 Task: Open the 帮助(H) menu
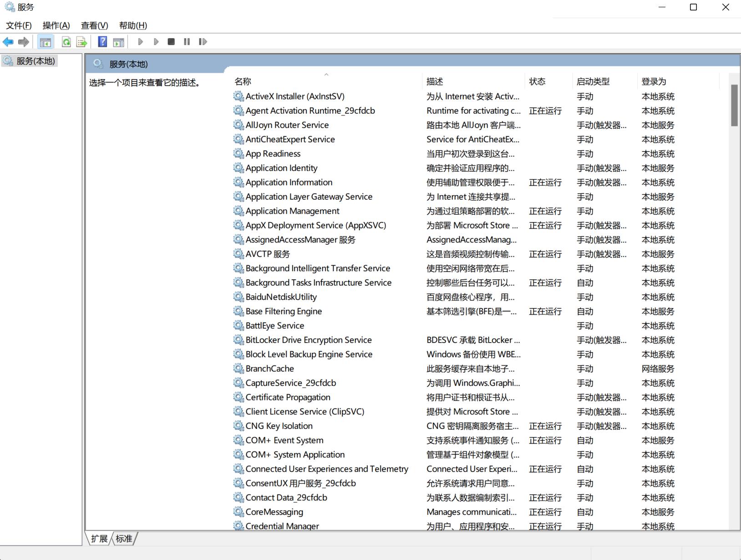click(x=133, y=25)
